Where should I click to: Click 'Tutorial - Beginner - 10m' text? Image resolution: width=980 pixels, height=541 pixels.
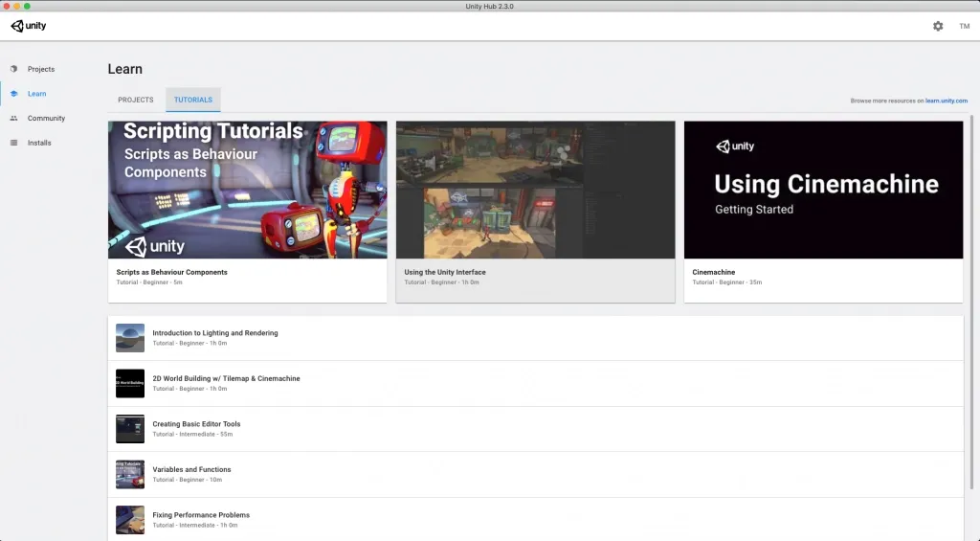188,480
